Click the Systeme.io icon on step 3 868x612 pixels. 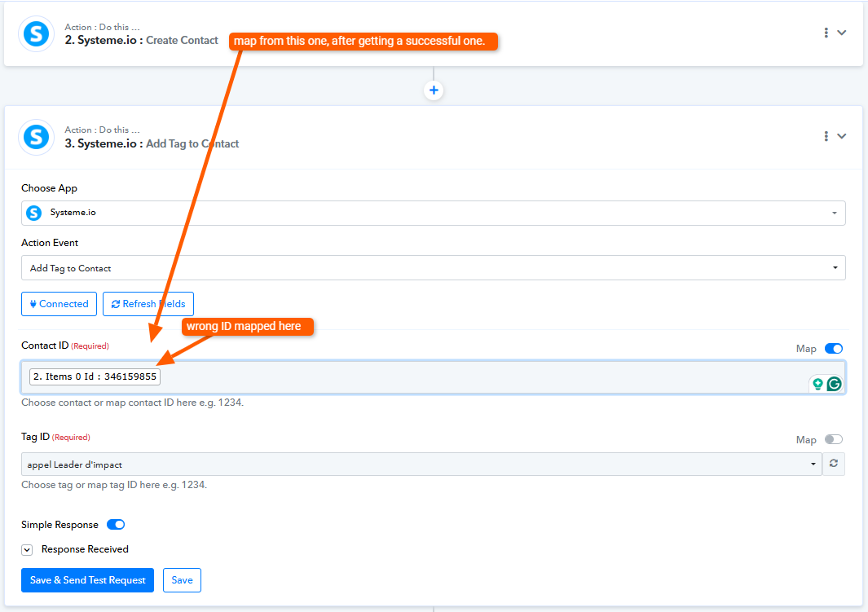pyautogui.click(x=36, y=136)
